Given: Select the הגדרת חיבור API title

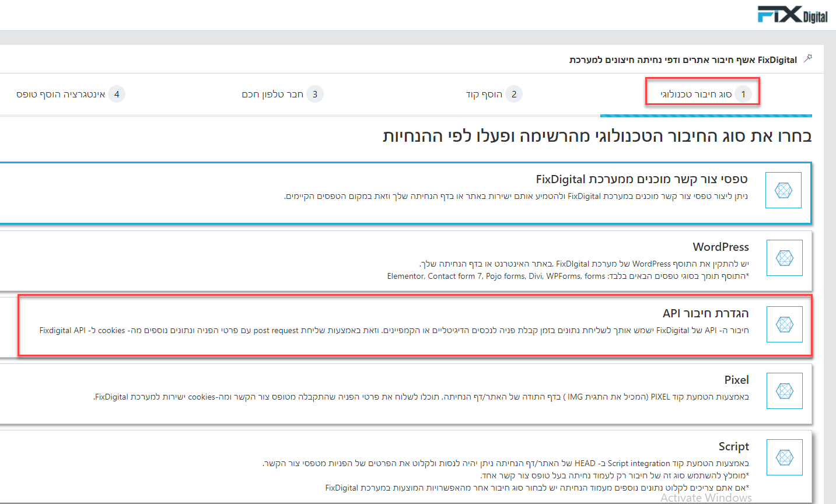Looking at the screenshot, I should pos(705,313).
